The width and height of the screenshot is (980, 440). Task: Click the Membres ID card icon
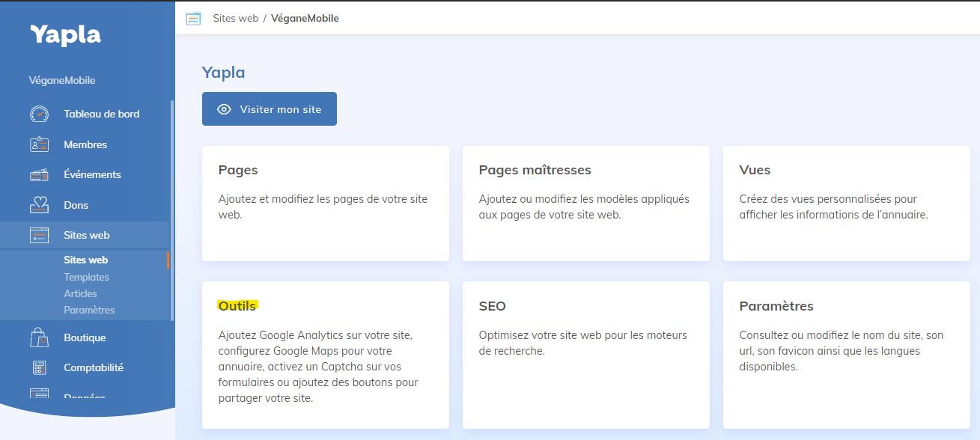39,144
